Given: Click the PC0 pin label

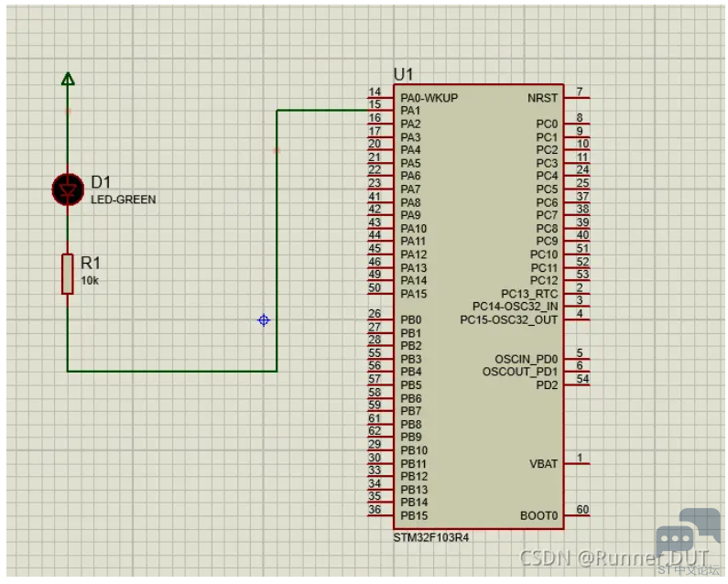Looking at the screenshot, I should pos(547,124).
